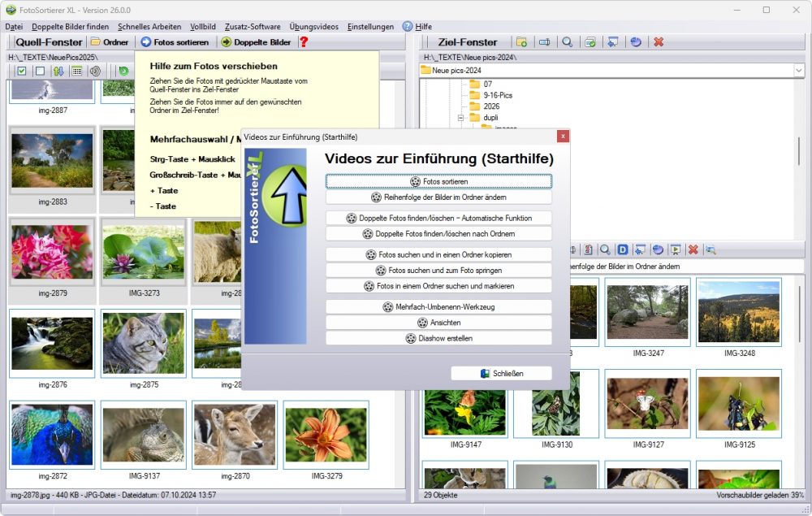Click the sort order arrows icon in source toolbar
Viewport: 812px width, 516px height.
tap(58, 71)
